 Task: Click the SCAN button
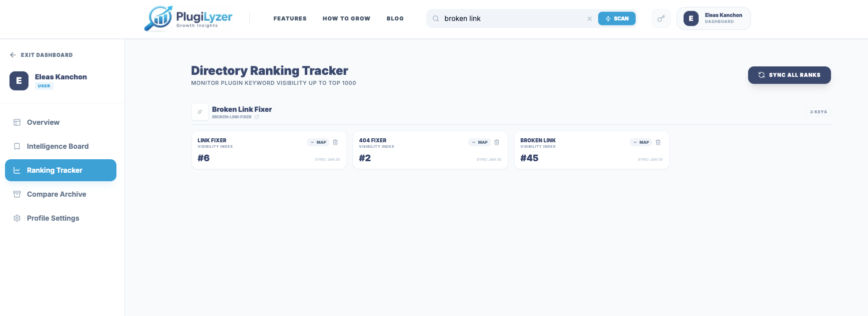[x=617, y=18]
